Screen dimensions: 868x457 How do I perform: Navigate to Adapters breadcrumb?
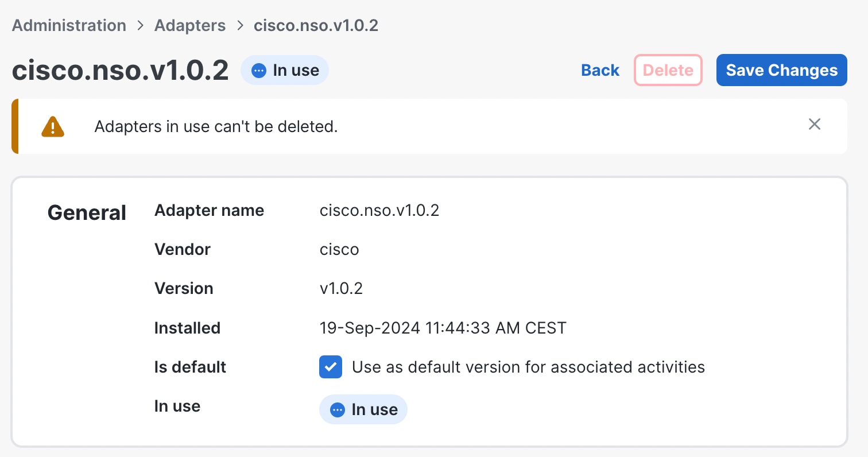click(190, 26)
